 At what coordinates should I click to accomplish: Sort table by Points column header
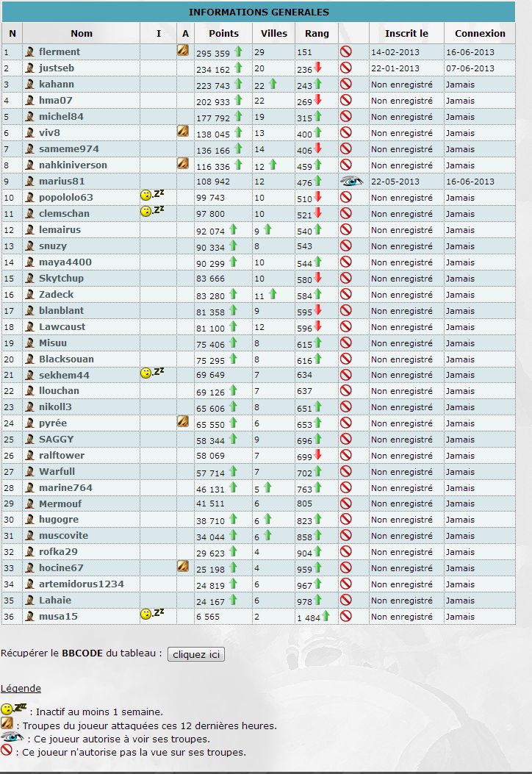tap(223, 33)
